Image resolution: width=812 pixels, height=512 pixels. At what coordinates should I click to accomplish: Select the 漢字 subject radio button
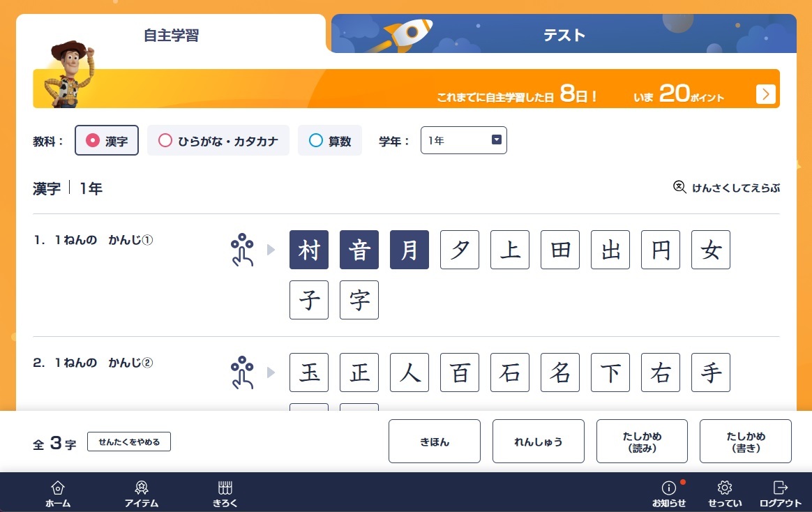(x=92, y=141)
